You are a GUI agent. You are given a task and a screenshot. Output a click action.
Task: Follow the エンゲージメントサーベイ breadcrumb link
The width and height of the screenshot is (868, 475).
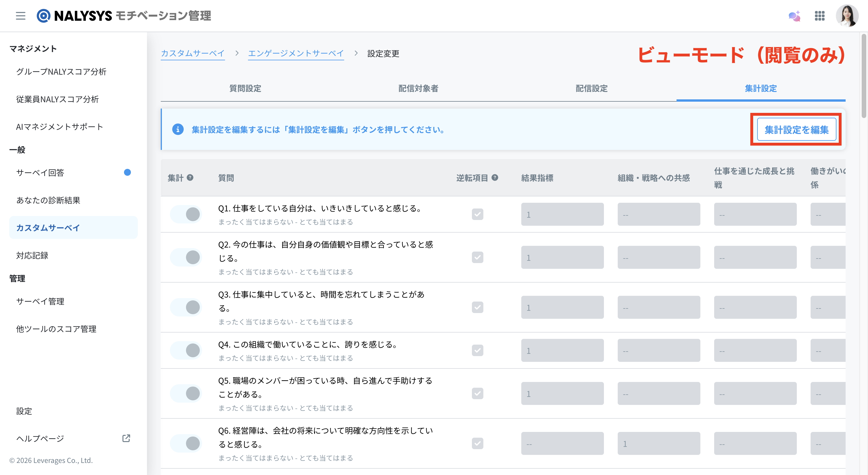point(296,54)
